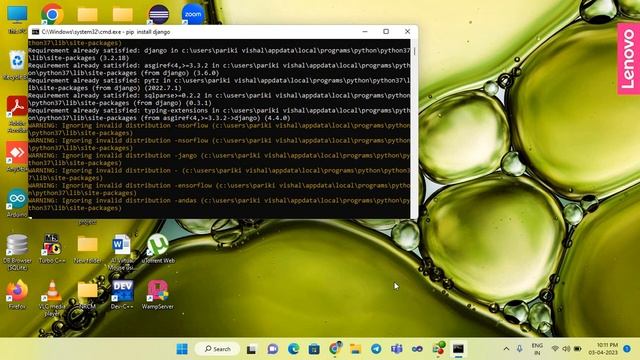640x360 pixels.
Task: Open the Eclipse IDE desktop shortcut
Action: pyautogui.click(x=159, y=14)
